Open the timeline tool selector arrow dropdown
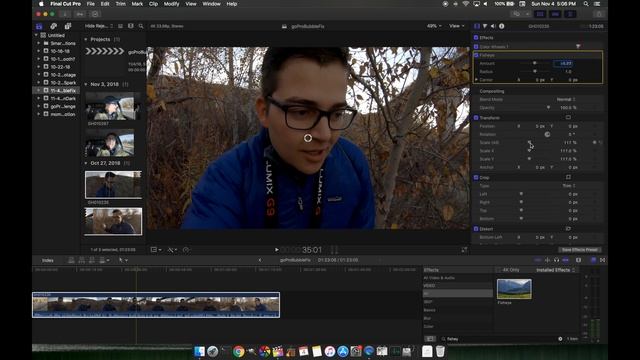 click(123, 260)
